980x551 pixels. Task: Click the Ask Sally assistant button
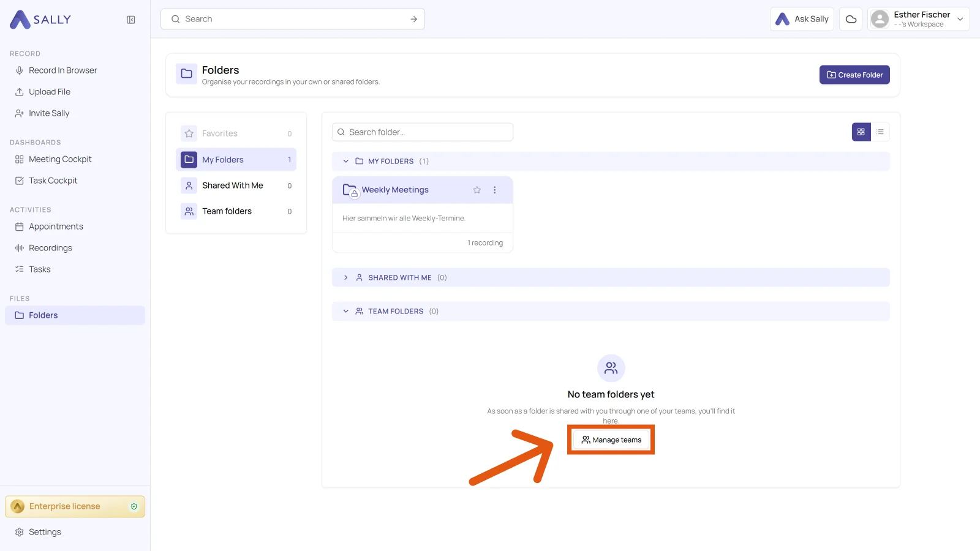click(802, 19)
